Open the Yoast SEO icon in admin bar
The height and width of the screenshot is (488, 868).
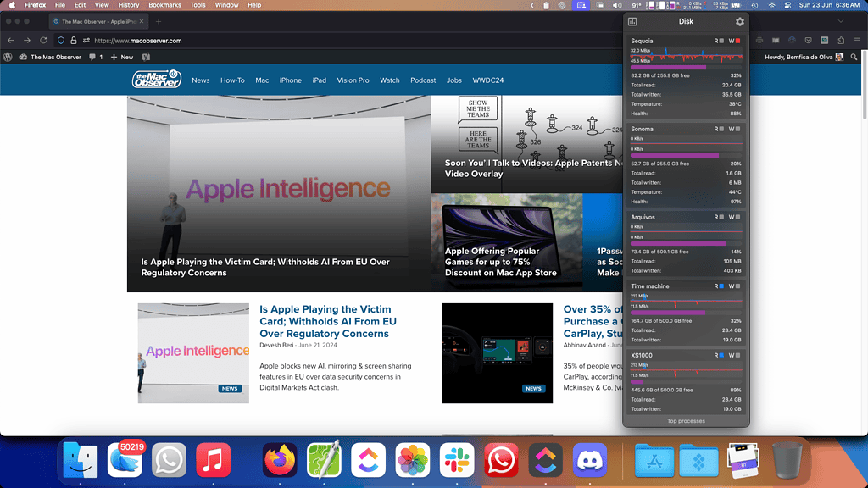pyautogui.click(x=147, y=57)
